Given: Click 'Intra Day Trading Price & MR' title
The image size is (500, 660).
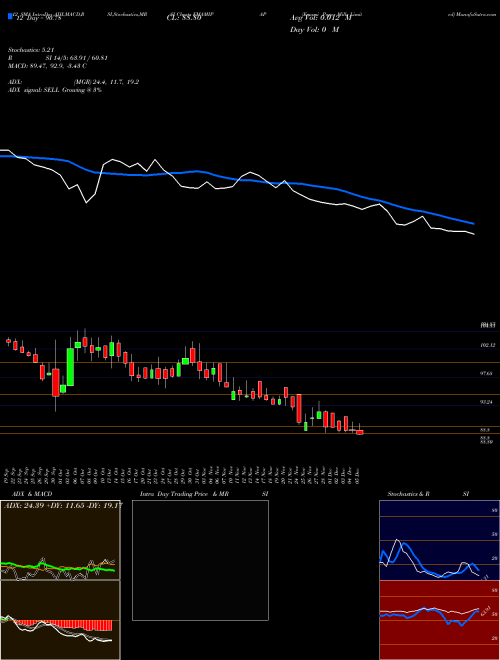Looking at the screenshot, I should coord(184,494).
